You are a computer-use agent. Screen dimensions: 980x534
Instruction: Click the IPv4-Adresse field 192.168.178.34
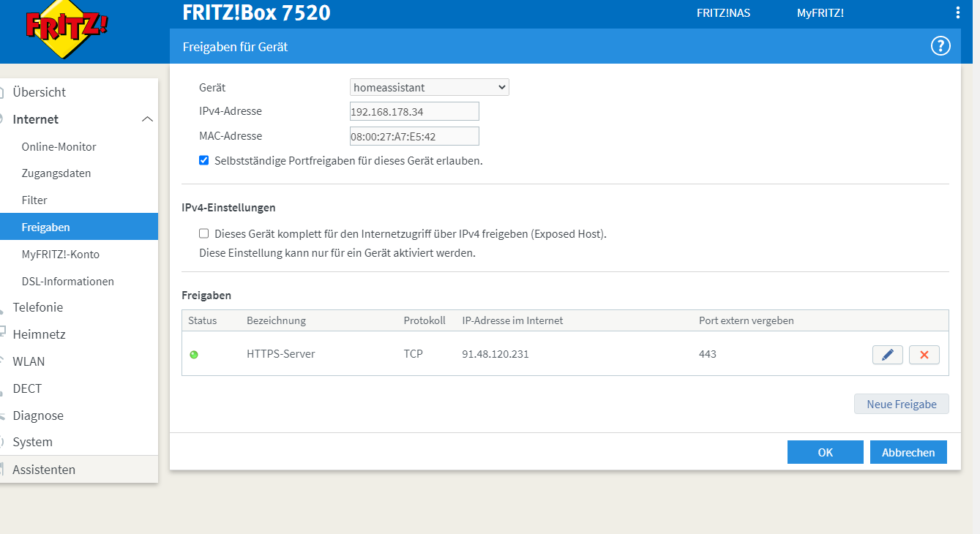click(414, 111)
